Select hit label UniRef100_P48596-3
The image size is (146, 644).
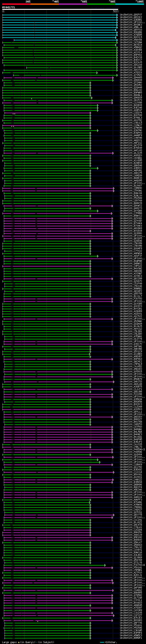click(132, 450)
